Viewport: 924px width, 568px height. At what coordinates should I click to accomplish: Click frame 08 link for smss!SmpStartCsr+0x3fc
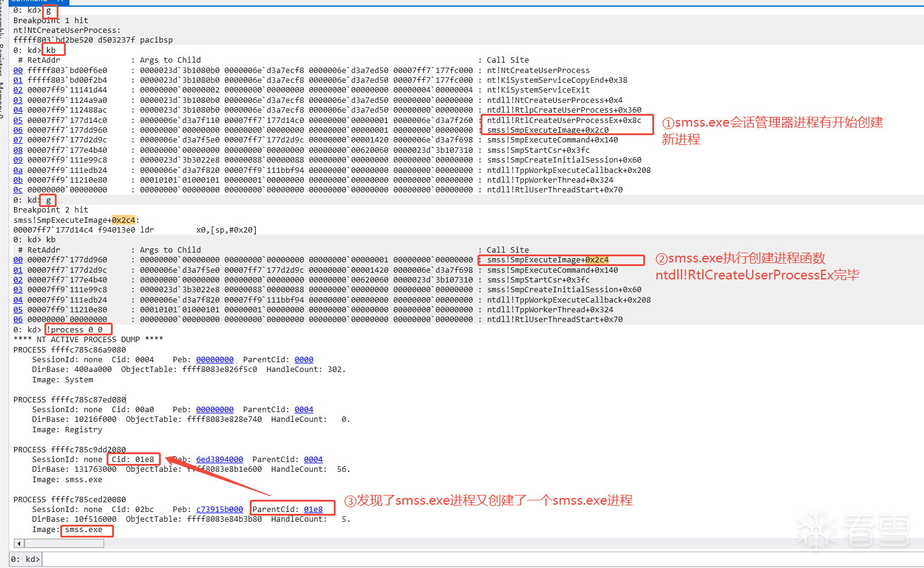click(x=18, y=150)
